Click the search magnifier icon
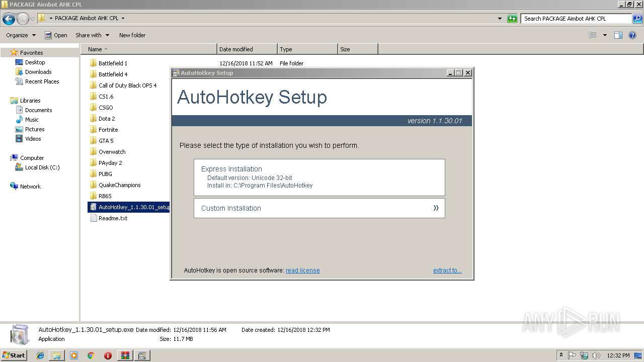644x362 pixels. [637, 19]
